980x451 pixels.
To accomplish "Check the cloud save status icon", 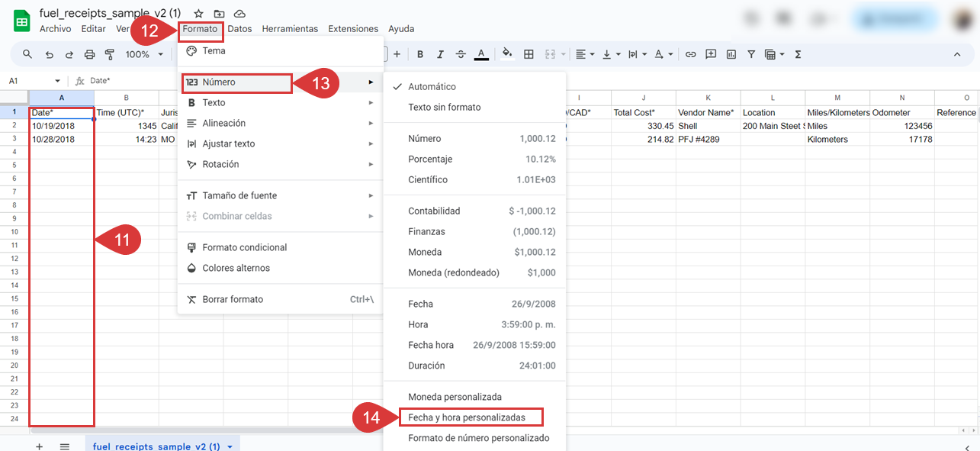I will click(x=239, y=14).
